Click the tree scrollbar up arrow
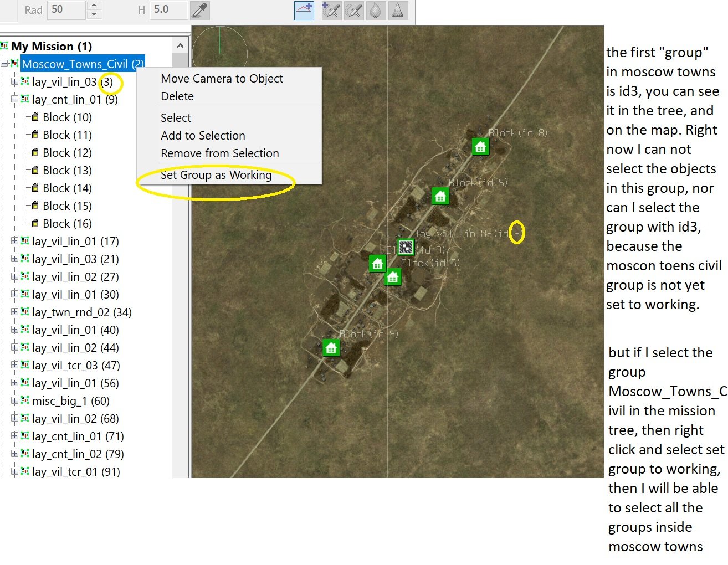Image resolution: width=728 pixels, height=565 pixels. pyautogui.click(x=180, y=46)
